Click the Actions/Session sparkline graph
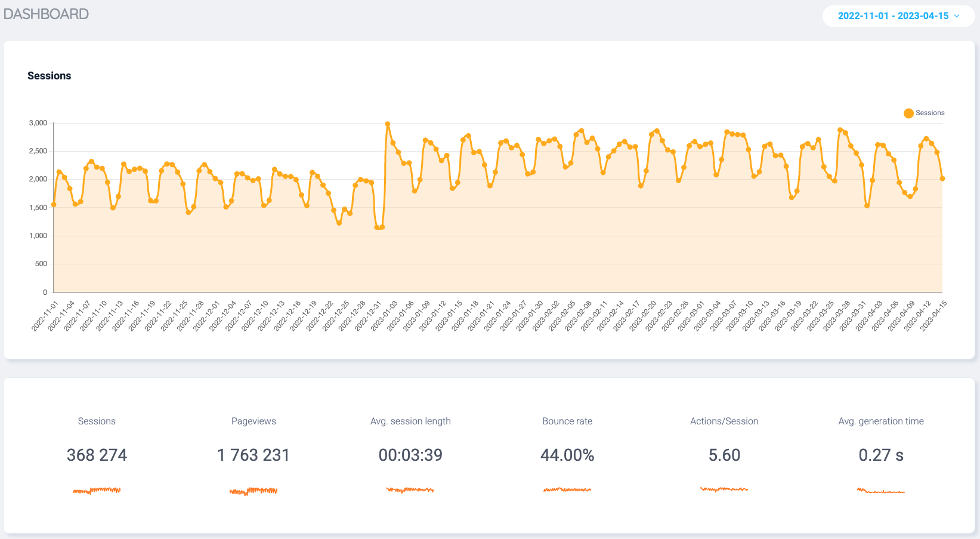Screen dimensions: 980x539 tap(724, 489)
